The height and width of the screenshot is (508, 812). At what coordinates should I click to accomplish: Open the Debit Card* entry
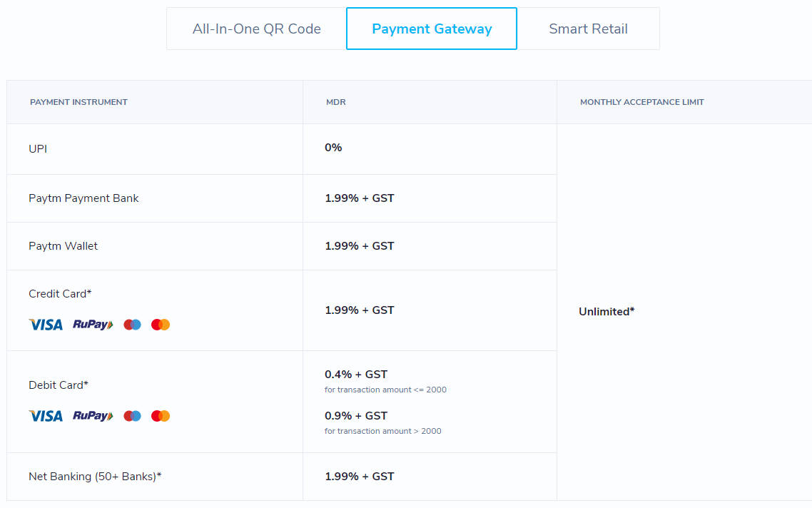[x=59, y=385]
